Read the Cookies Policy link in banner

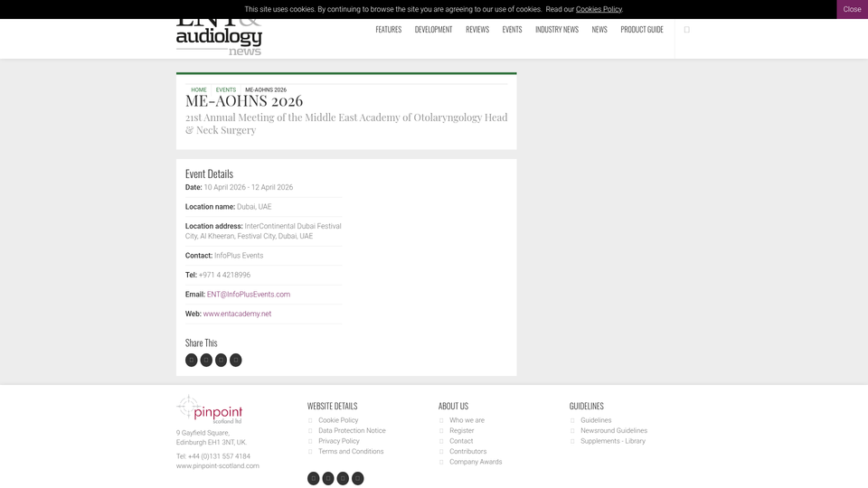[x=599, y=9]
